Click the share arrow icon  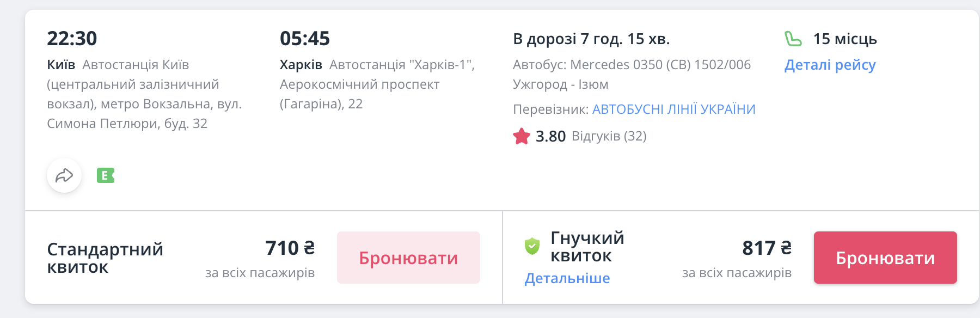click(x=64, y=175)
